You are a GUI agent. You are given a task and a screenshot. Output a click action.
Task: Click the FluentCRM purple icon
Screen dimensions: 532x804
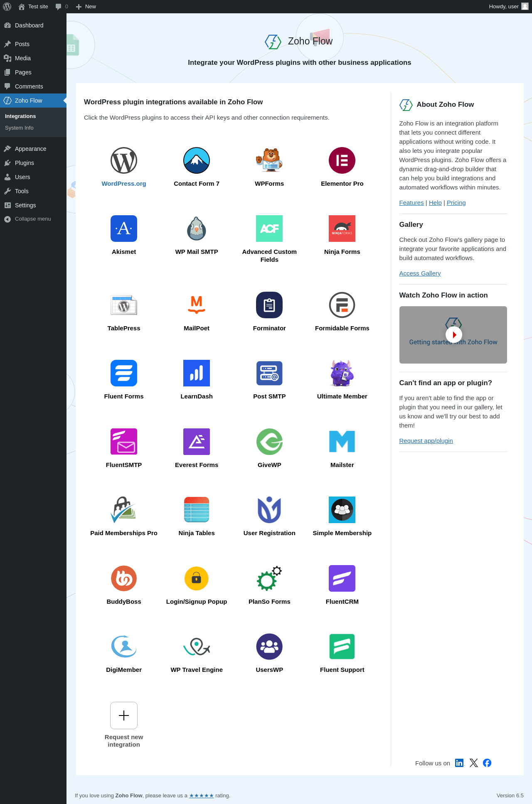342,578
